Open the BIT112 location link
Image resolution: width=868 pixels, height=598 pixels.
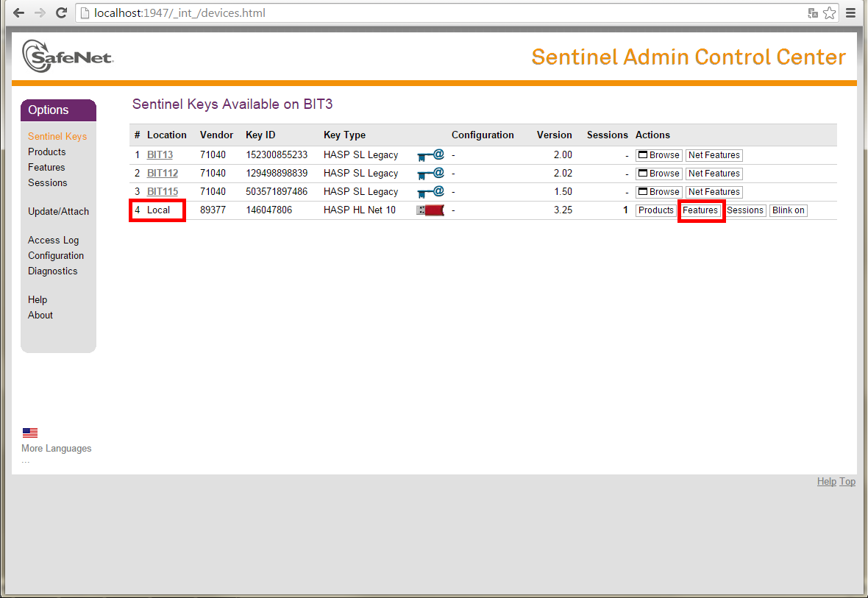tap(162, 174)
